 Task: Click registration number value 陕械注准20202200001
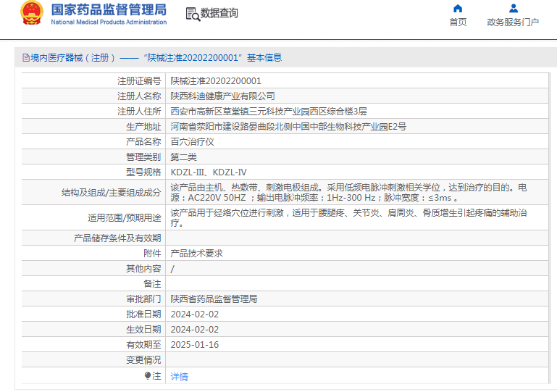[x=216, y=81]
